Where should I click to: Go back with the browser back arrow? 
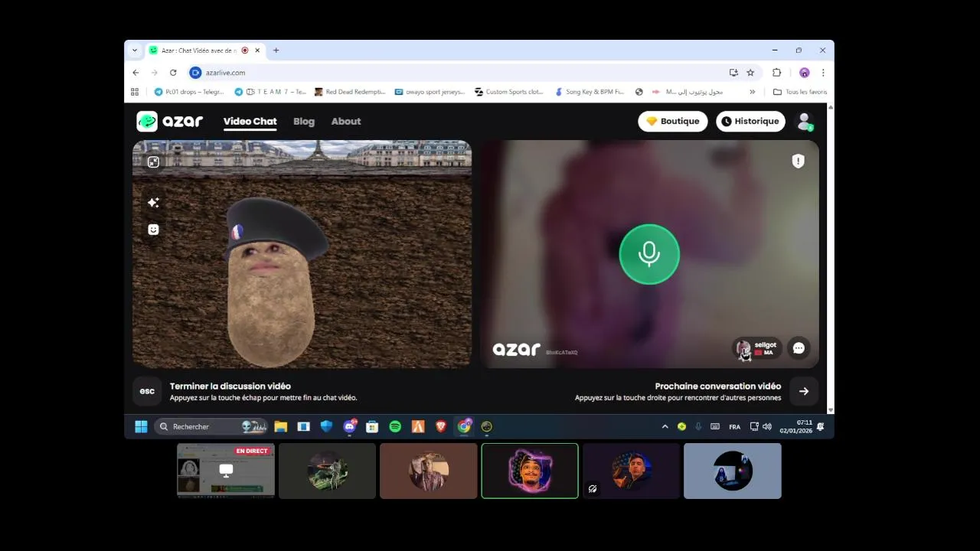[x=136, y=73]
